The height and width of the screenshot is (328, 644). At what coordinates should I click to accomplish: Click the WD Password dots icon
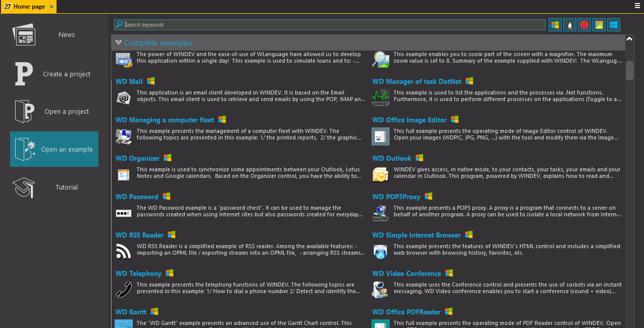click(x=124, y=213)
